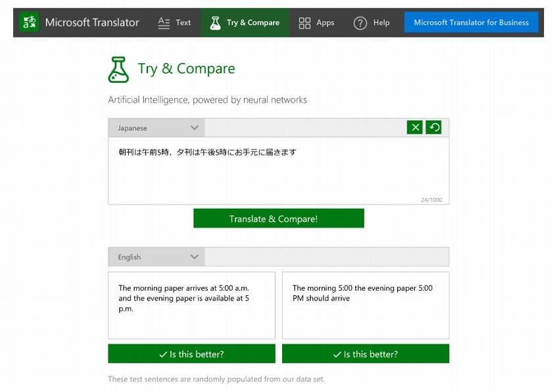Click the large flask icon beside heading
Viewport: 559px width, 392px height.
pos(118,70)
